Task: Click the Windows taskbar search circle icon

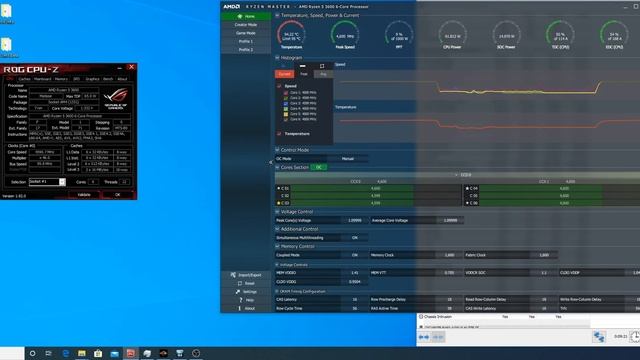Action: pyautogui.click(x=33, y=353)
